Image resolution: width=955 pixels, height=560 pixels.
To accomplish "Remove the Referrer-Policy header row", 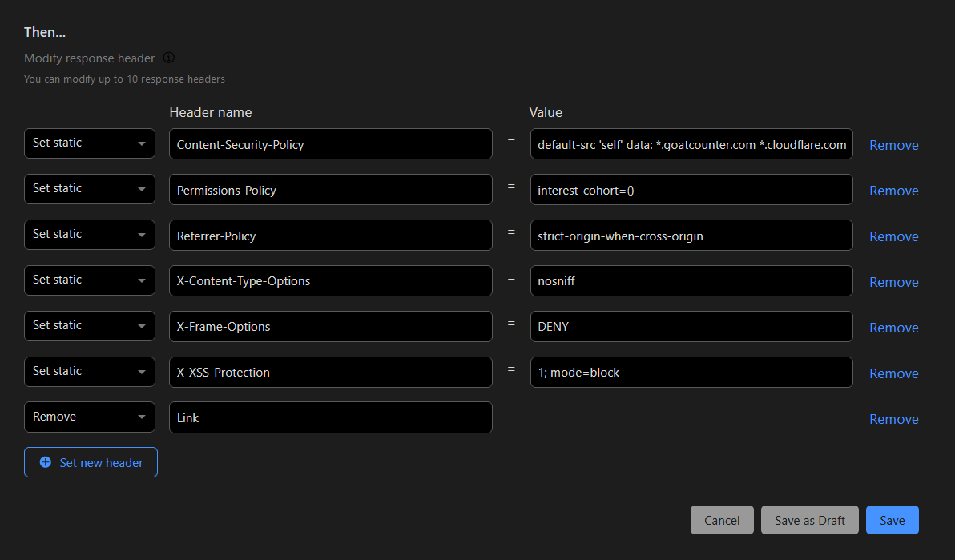I will (893, 236).
